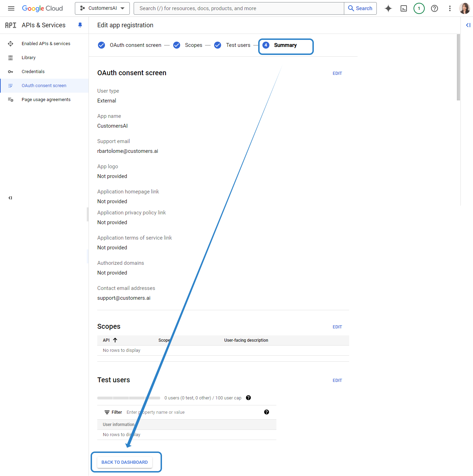
Task: Click the test user cap usage bar
Action: click(x=129, y=398)
